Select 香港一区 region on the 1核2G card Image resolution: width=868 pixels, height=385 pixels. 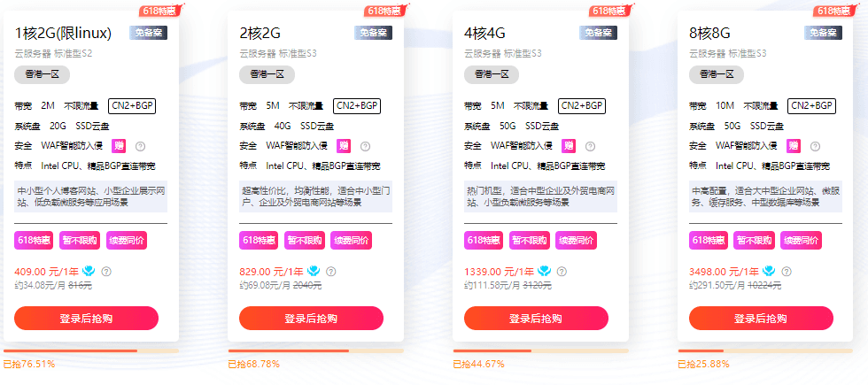43,74
